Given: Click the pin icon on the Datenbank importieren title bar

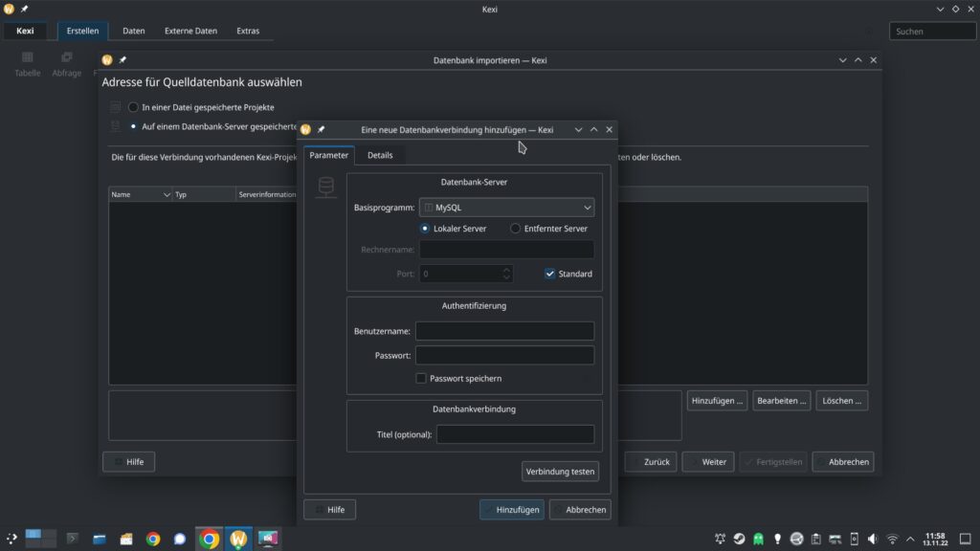Looking at the screenshot, I should pyautogui.click(x=122, y=60).
